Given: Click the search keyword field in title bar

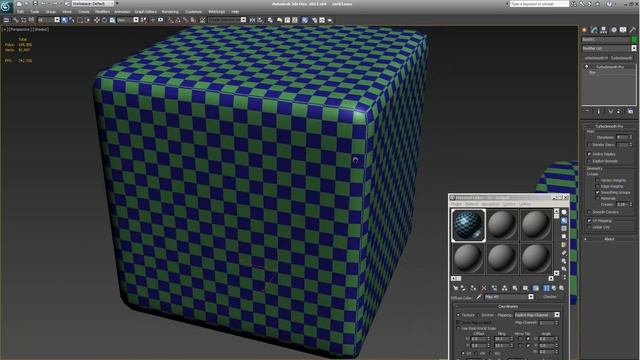Looking at the screenshot, I should 539,4.
